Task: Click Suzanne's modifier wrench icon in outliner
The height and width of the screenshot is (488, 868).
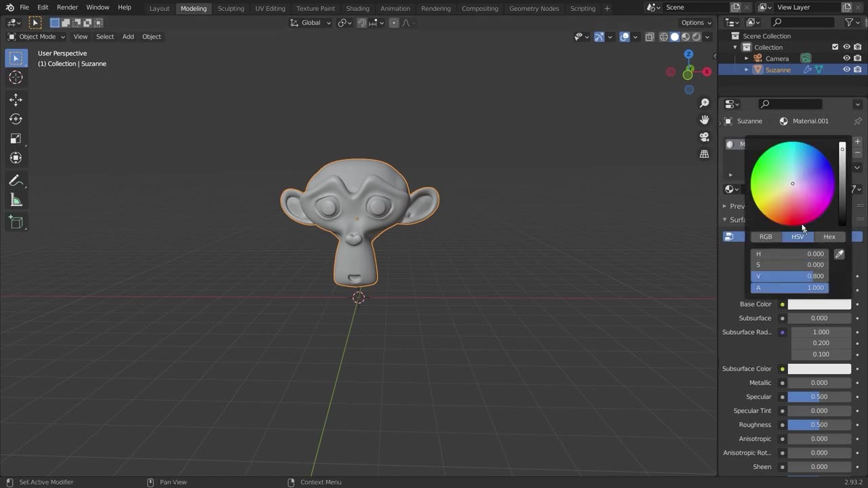Action: (807, 70)
